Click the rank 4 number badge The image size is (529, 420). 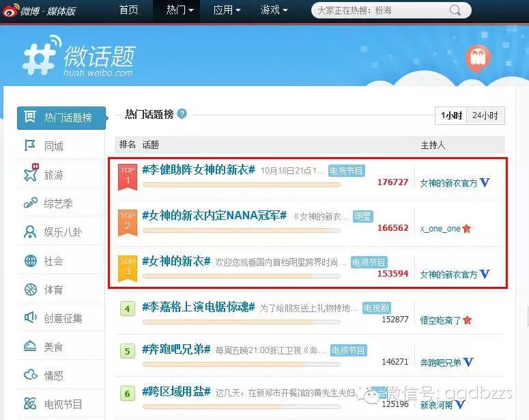[127, 309]
